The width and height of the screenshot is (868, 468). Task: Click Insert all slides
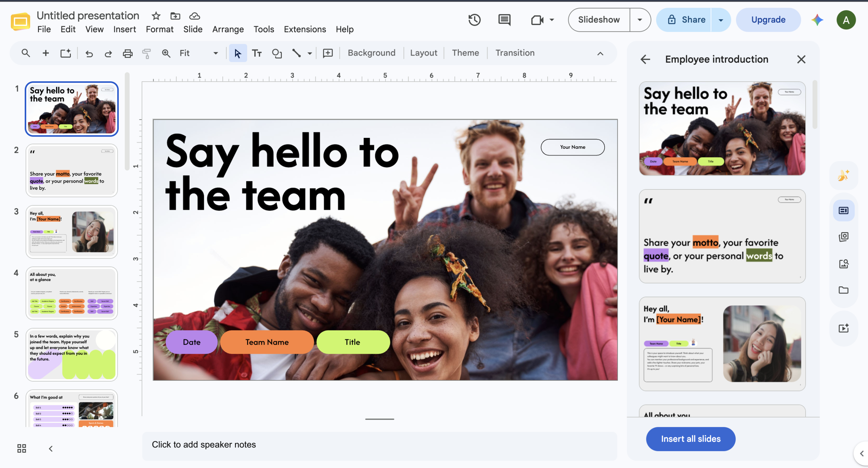click(x=691, y=439)
